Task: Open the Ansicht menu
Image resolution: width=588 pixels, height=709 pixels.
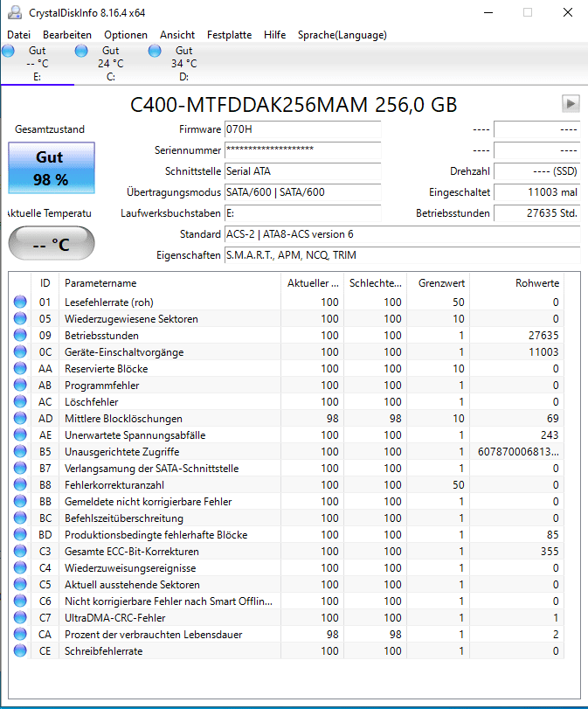Action: (x=177, y=35)
